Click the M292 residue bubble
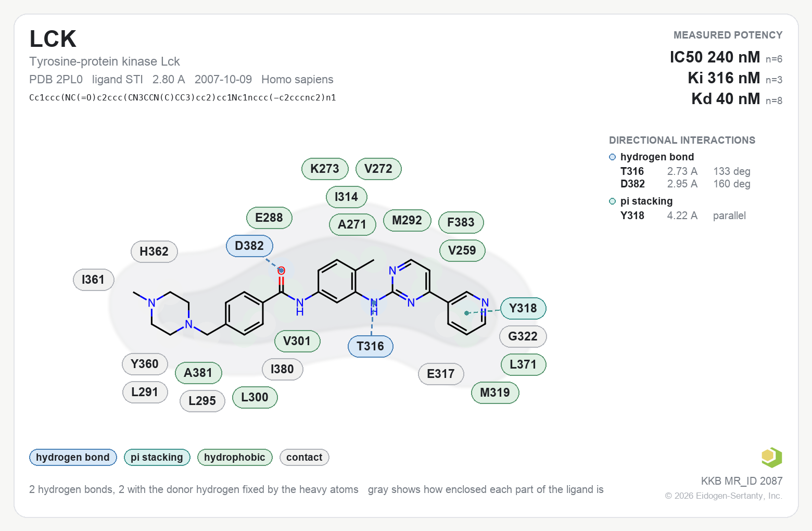This screenshot has width=812, height=531. click(x=407, y=220)
